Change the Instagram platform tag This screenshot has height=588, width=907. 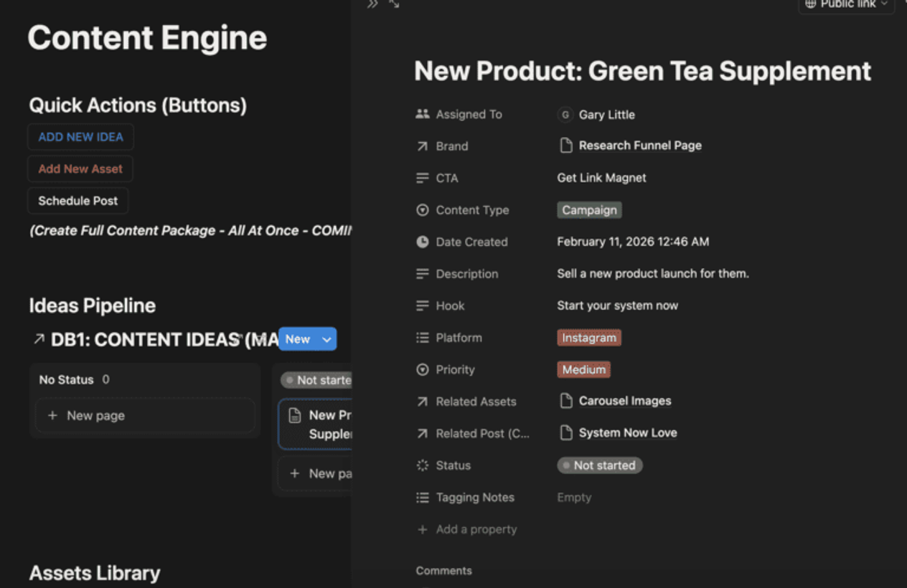tap(589, 338)
